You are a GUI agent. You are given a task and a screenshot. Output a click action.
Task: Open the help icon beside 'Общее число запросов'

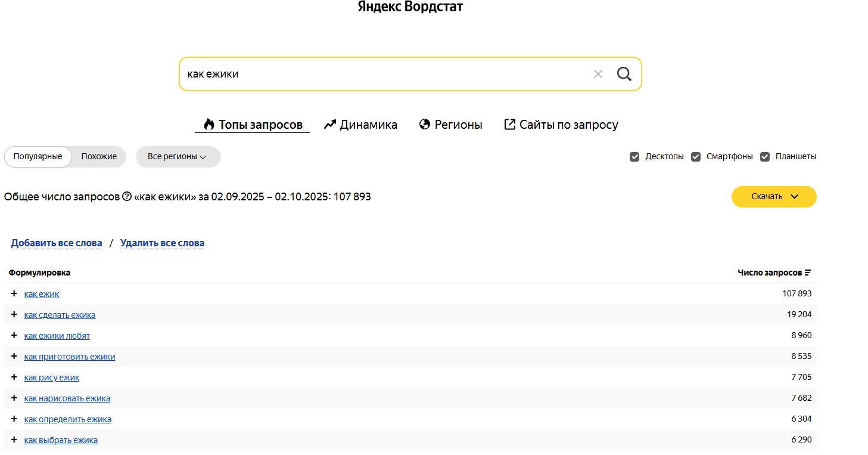127,196
